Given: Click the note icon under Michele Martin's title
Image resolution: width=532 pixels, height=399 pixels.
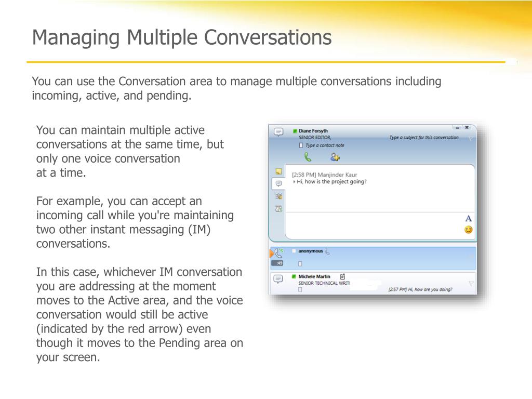Looking at the screenshot, I should tap(300, 290).
